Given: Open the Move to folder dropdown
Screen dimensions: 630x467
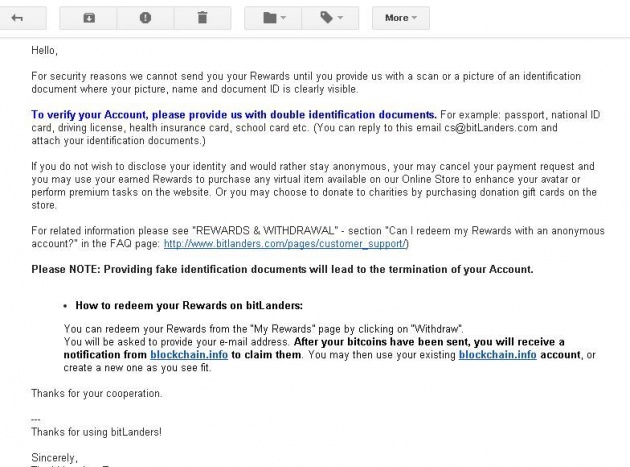Looking at the screenshot, I should (273, 18).
